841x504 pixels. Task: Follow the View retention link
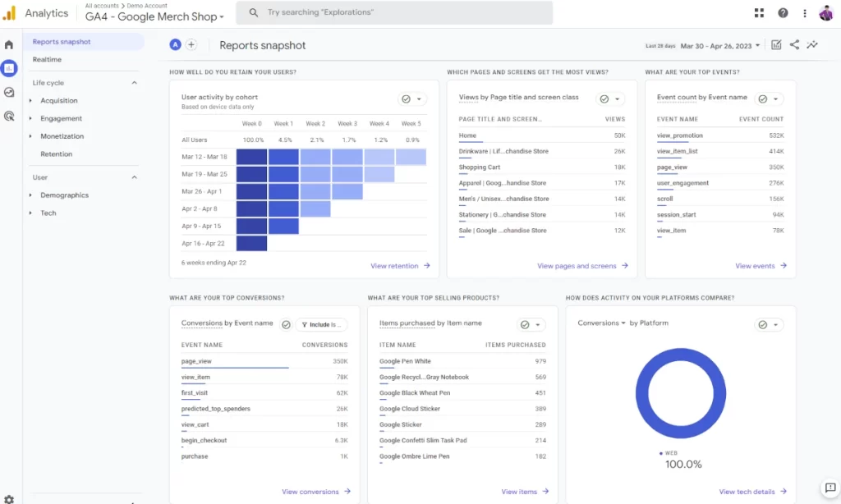click(400, 266)
